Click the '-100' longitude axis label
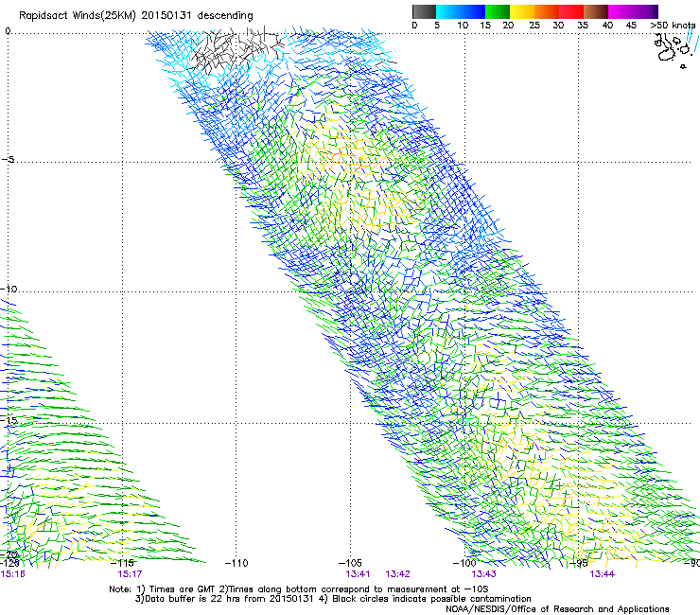 point(464,563)
